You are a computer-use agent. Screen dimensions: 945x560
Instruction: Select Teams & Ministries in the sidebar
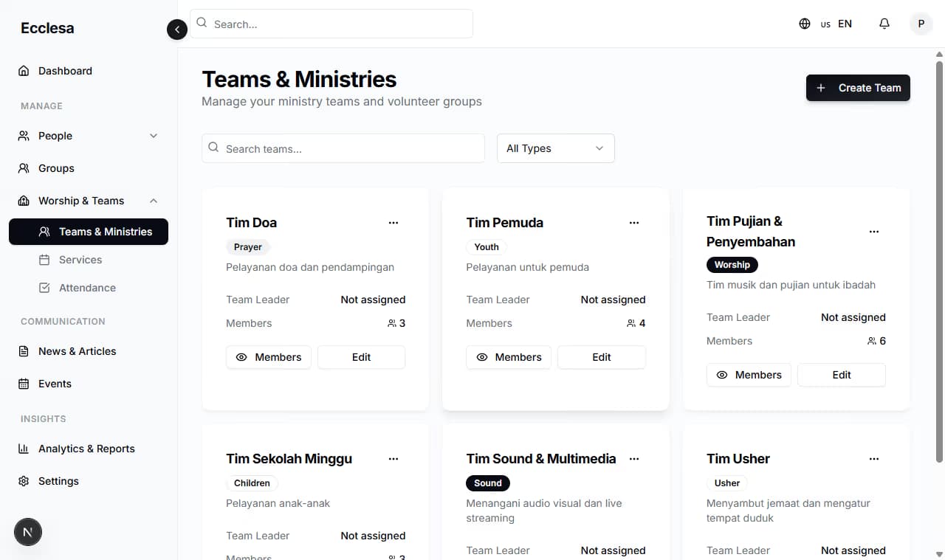[x=89, y=232]
